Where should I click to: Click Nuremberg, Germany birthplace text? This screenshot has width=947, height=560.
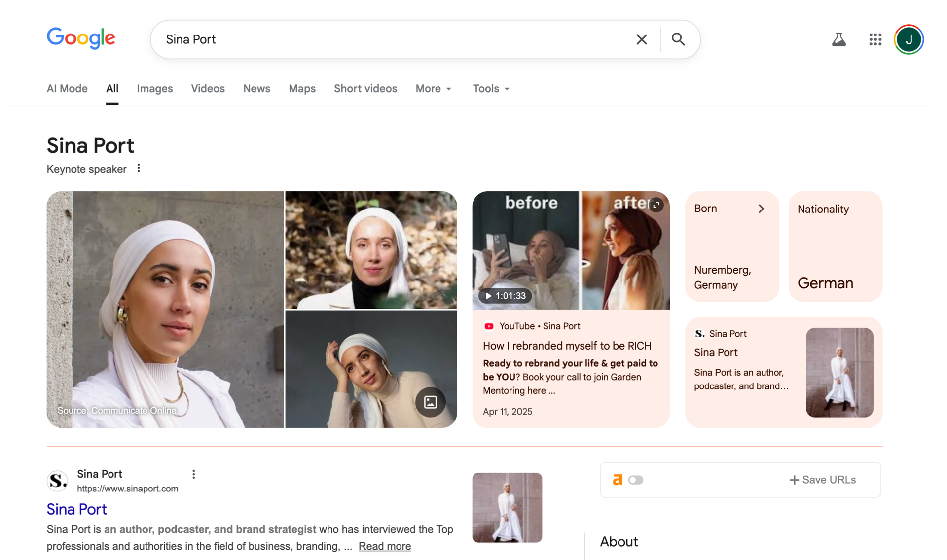click(x=723, y=278)
